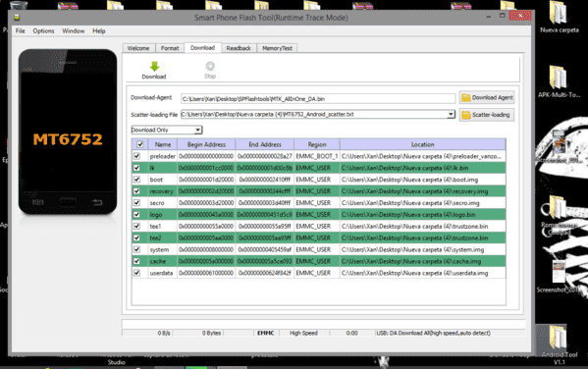Click the Flash Tool title bar app icon
The height and width of the screenshot is (369, 588).
(17, 18)
